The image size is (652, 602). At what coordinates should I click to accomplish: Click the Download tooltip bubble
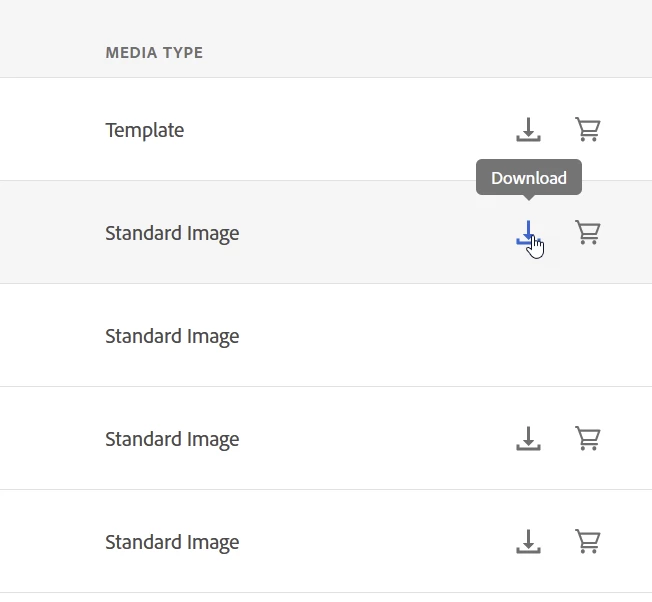coord(529,178)
